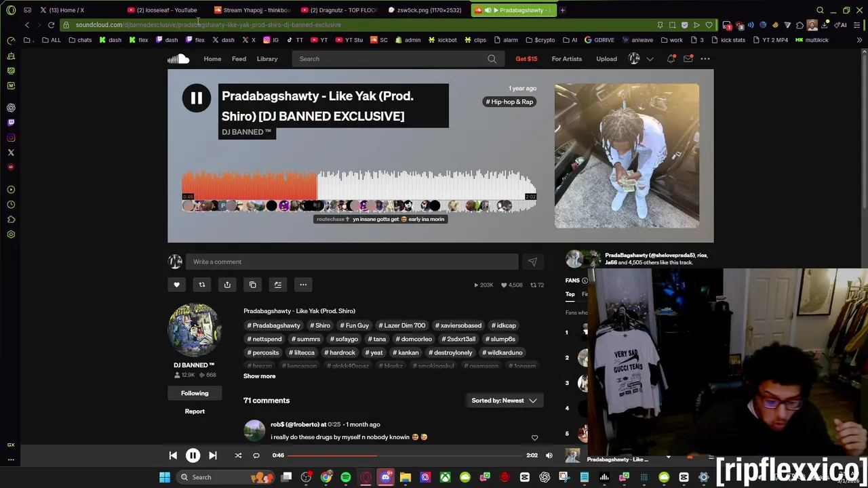868x488 pixels.
Task: Open Spotify from the taskbar
Action: 346,477
